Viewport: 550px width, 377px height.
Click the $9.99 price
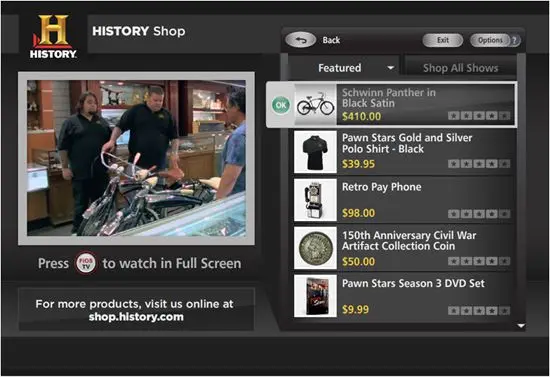355,309
